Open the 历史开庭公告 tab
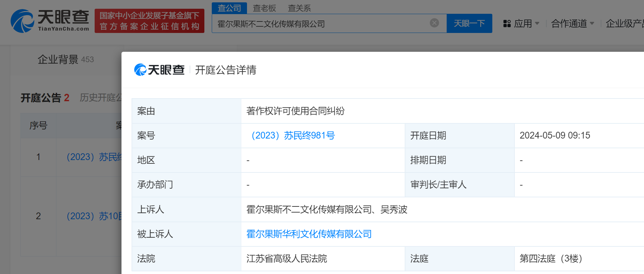 (100, 97)
